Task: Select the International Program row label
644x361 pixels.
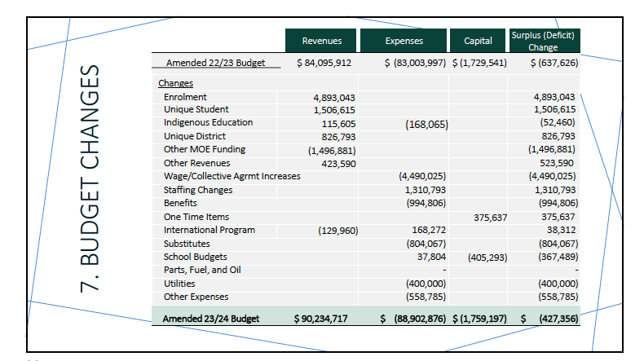Action: coord(209,230)
